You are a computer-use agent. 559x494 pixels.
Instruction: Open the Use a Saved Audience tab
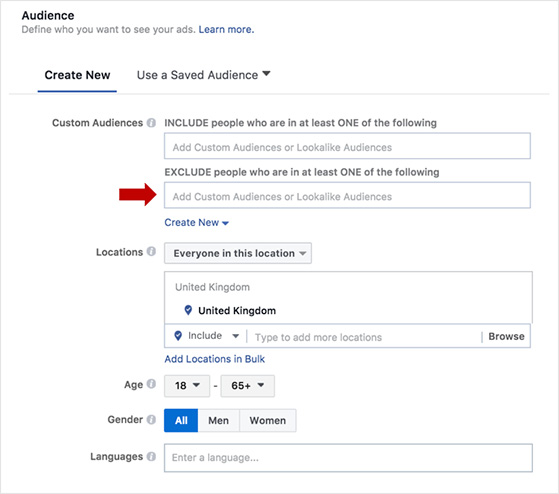(204, 75)
